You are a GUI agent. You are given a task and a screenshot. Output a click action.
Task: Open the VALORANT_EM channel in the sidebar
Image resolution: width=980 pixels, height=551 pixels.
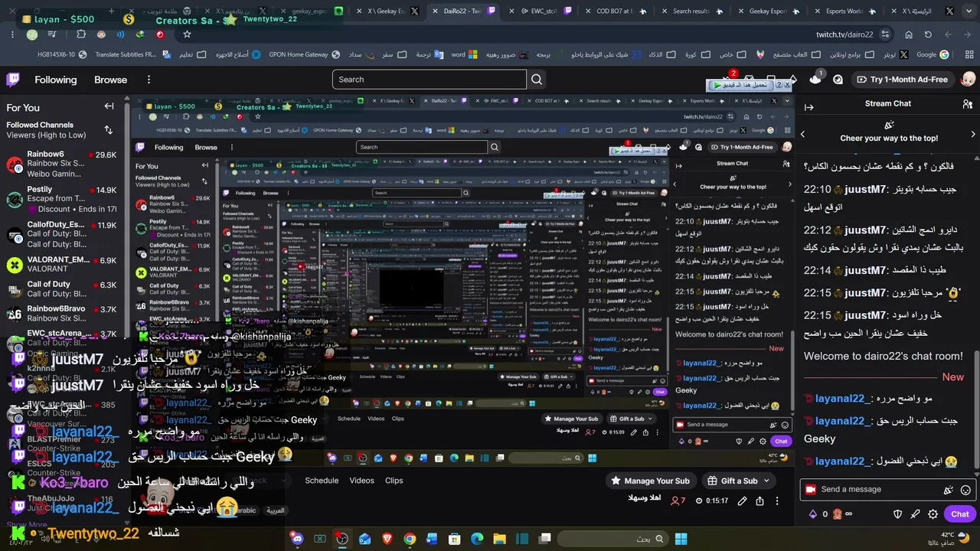point(61,265)
